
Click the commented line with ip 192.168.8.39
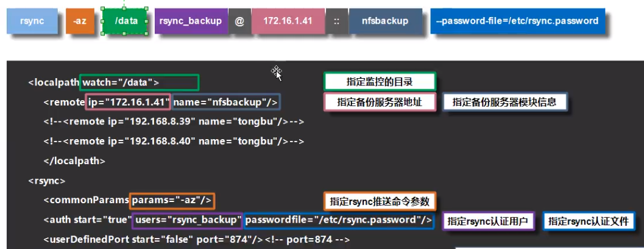point(174,122)
